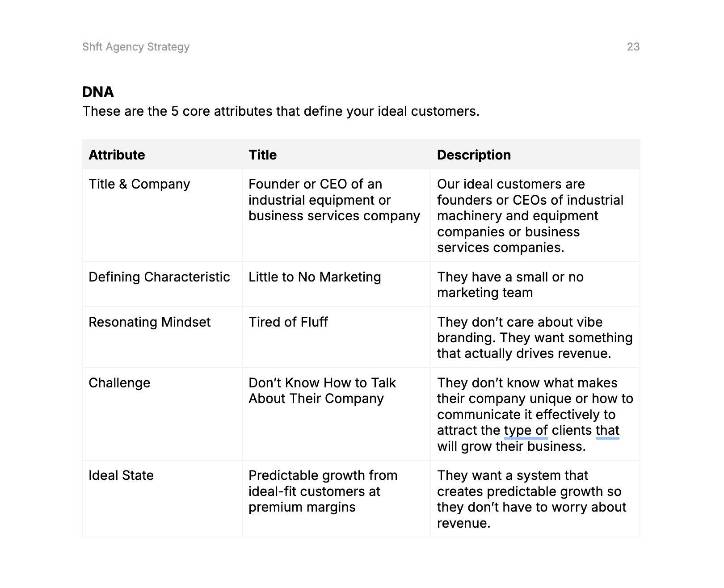The width and height of the screenshot is (724, 588).
Task: Select the "Title" column header
Action: (x=262, y=155)
